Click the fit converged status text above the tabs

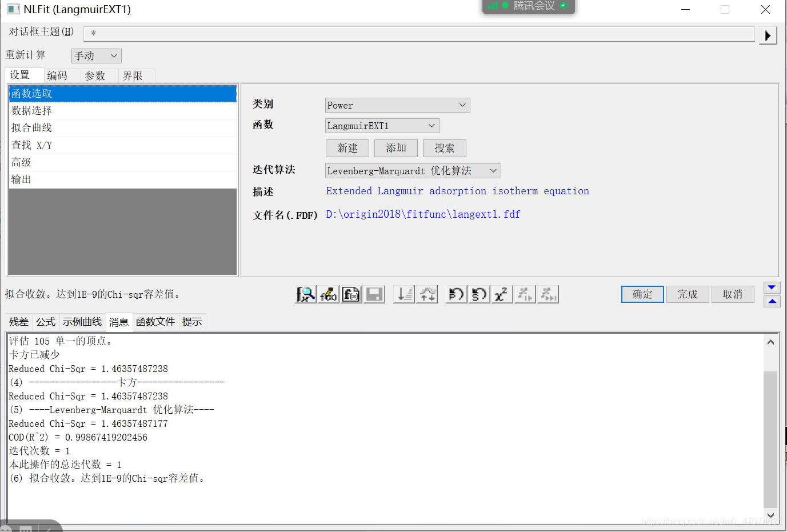coord(94,294)
